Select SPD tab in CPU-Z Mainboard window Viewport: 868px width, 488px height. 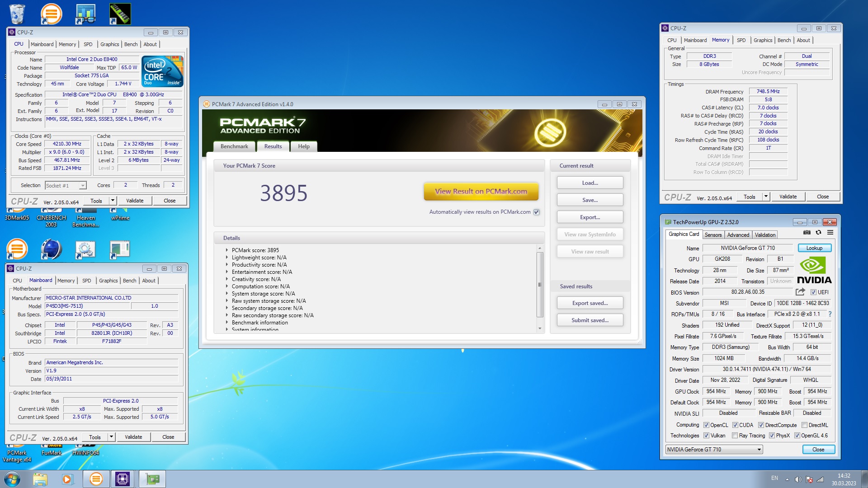(x=86, y=281)
